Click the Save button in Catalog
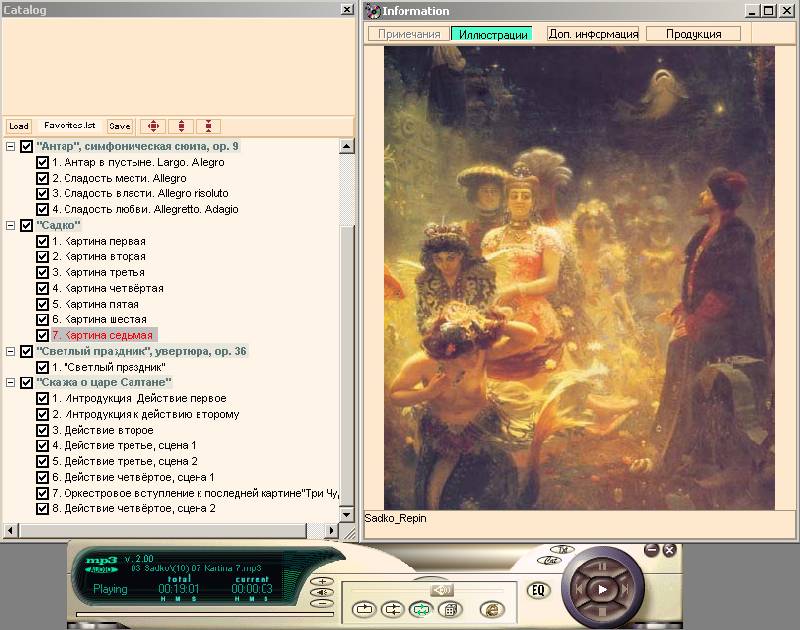Image resolution: width=800 pixels, height=630 pixels. point(119,126)
